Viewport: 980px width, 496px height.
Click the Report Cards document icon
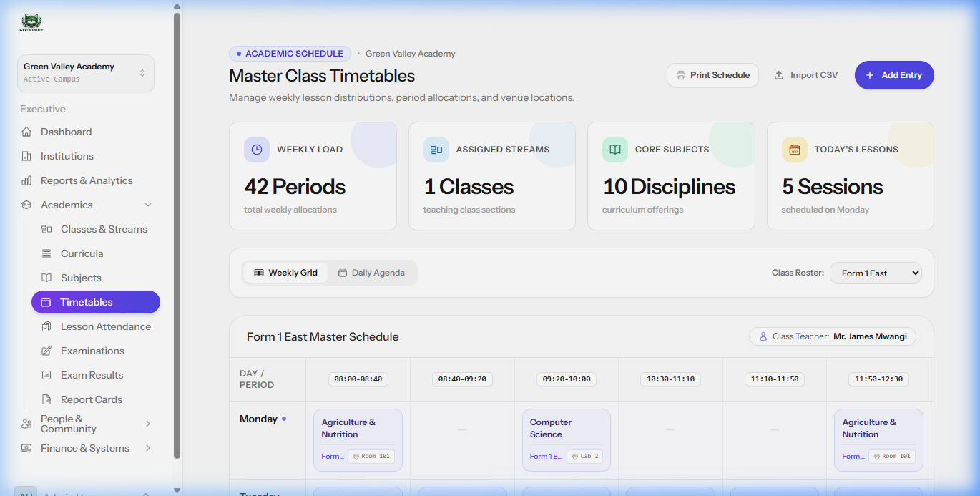tap(46, 399)
